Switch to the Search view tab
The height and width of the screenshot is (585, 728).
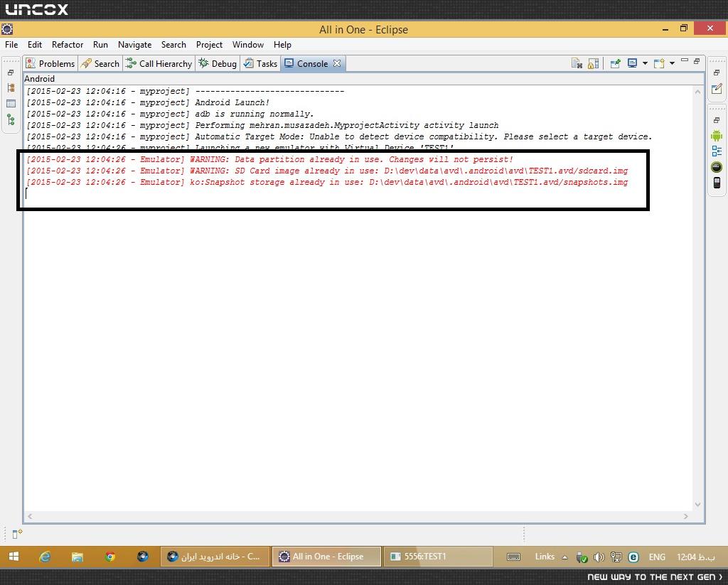tap(100, 63)
